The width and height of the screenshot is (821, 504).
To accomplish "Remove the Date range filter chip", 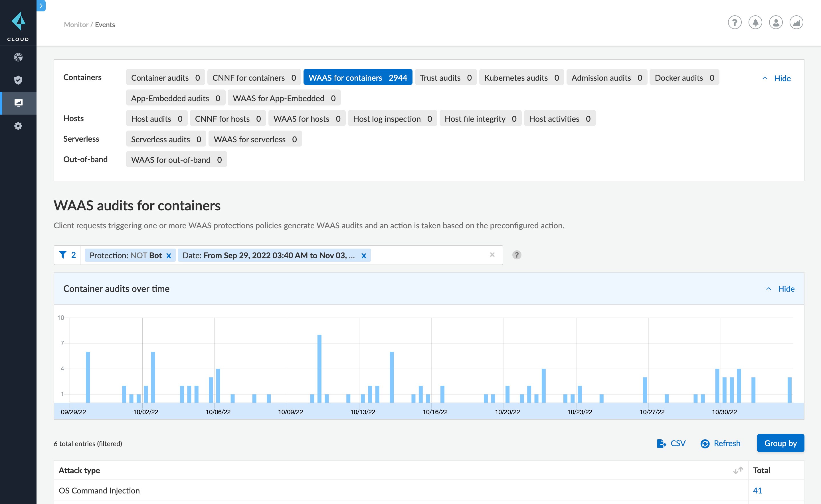I will click(364, 256).
